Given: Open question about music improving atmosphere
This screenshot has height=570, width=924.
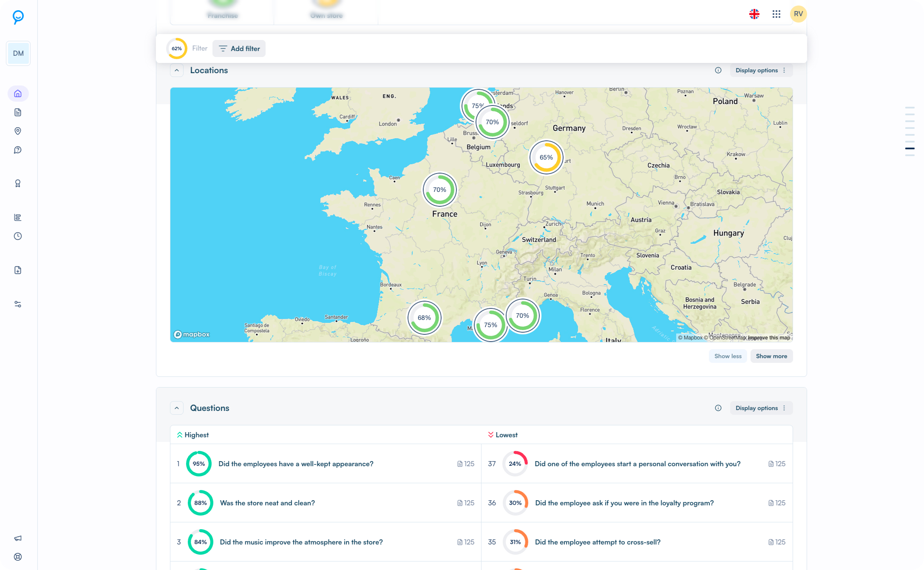Looking at the screenshot, I should pos(301,542).
